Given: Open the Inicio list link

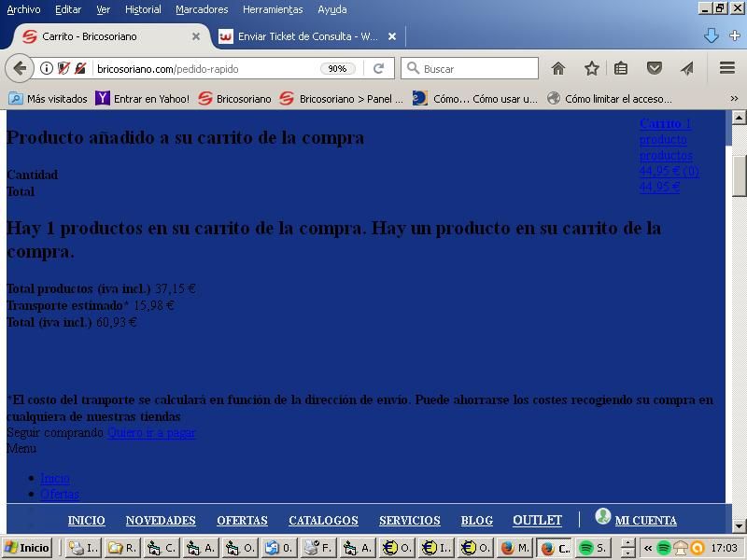Looking at the screenshot, I should pyautogui.click(x=55, y=478).
